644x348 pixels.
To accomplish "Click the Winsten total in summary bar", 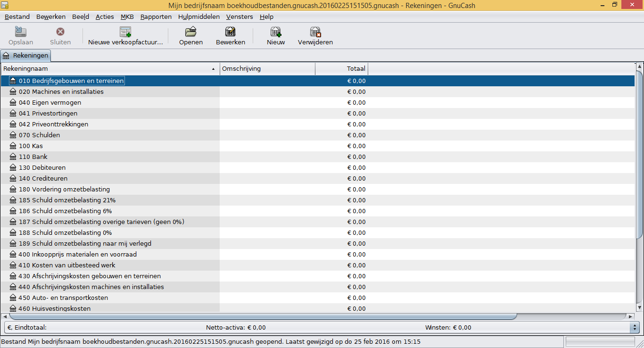I will click(448, 328).
